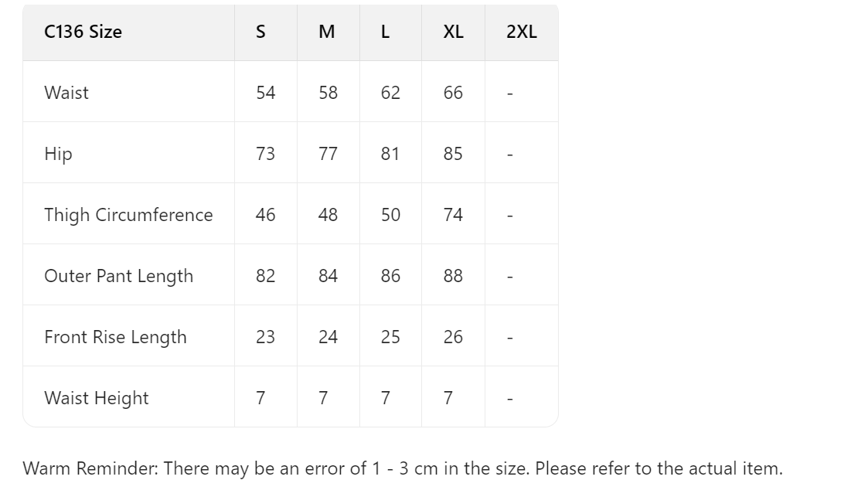Select the S size column header
The height and width of the screenshot is (497, 868).
[x=261, y=32]
